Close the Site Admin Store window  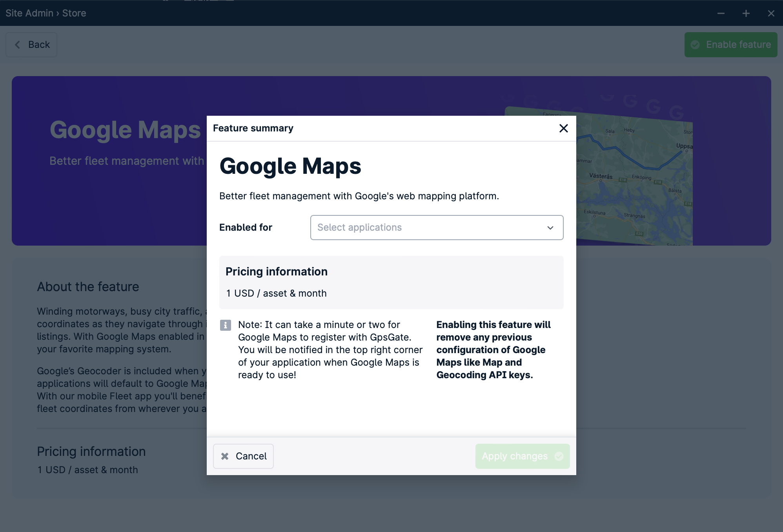click(771, 13)
